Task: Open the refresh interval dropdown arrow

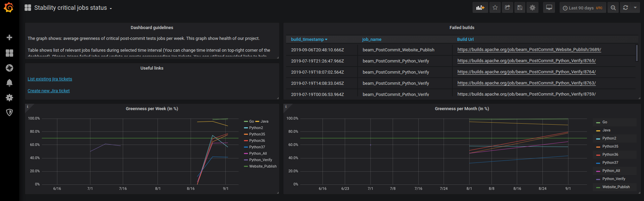Action: click(635, 7)
